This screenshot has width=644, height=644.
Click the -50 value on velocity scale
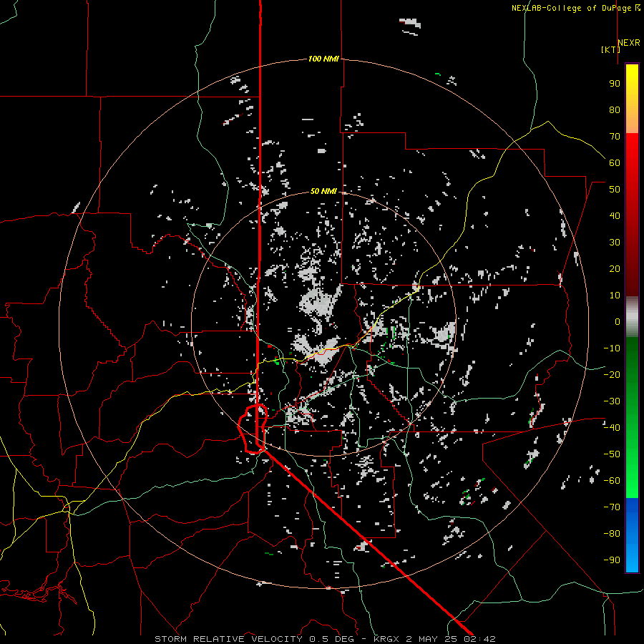point(612,454)
